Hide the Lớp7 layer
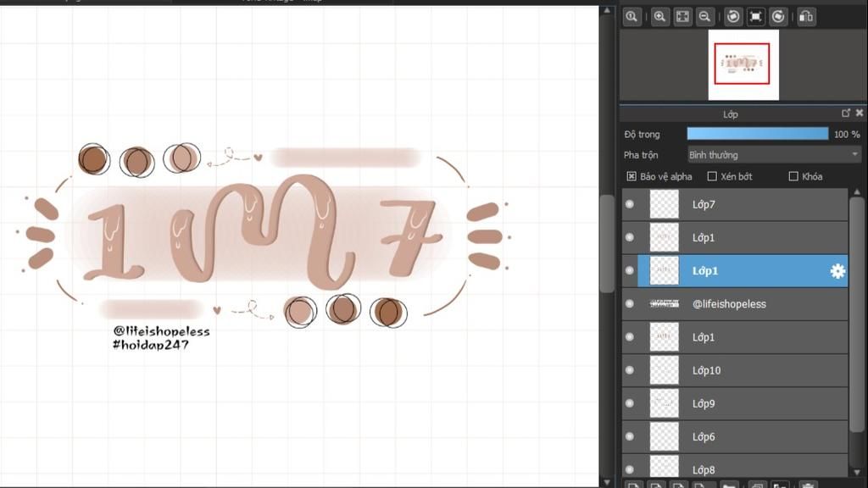The width and height of the screenshot is (868, 488). (630, 204)
